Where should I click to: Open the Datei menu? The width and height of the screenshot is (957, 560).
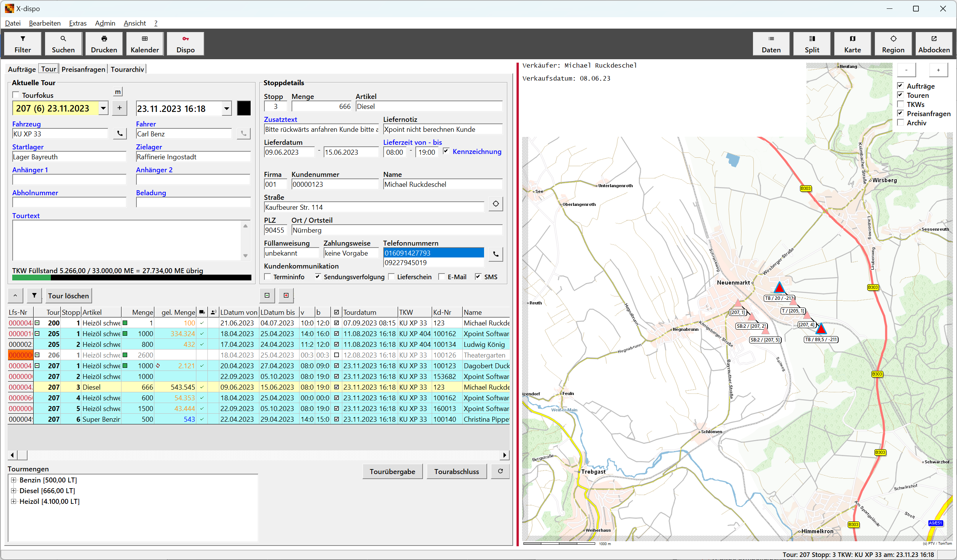click(13, 23)
